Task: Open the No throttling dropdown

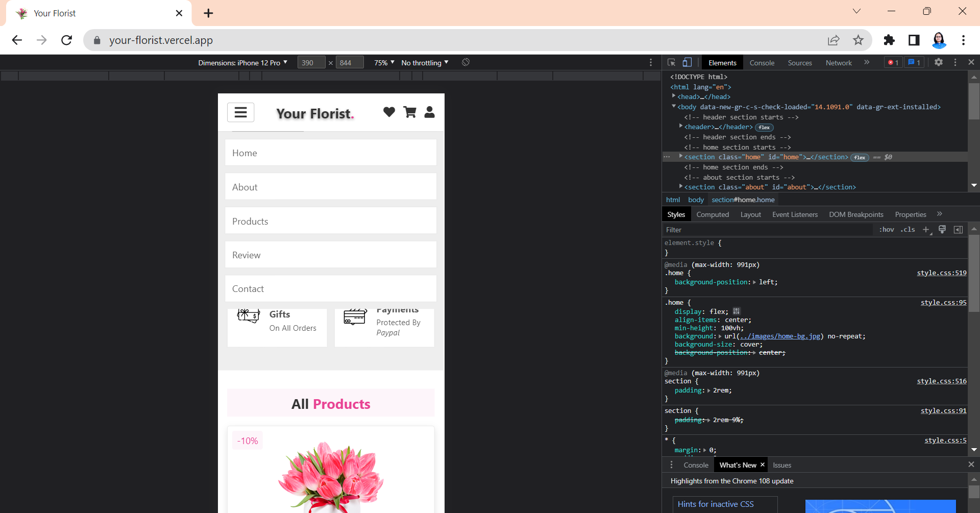Action: 424,62
